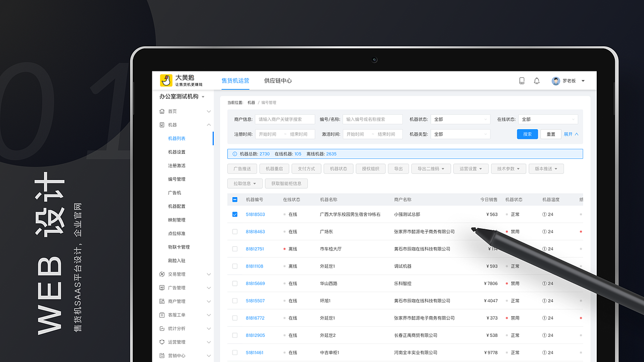Select 编号管理 in the sidebar
Viewport: 644px width, 362px height.
(177, 179)
